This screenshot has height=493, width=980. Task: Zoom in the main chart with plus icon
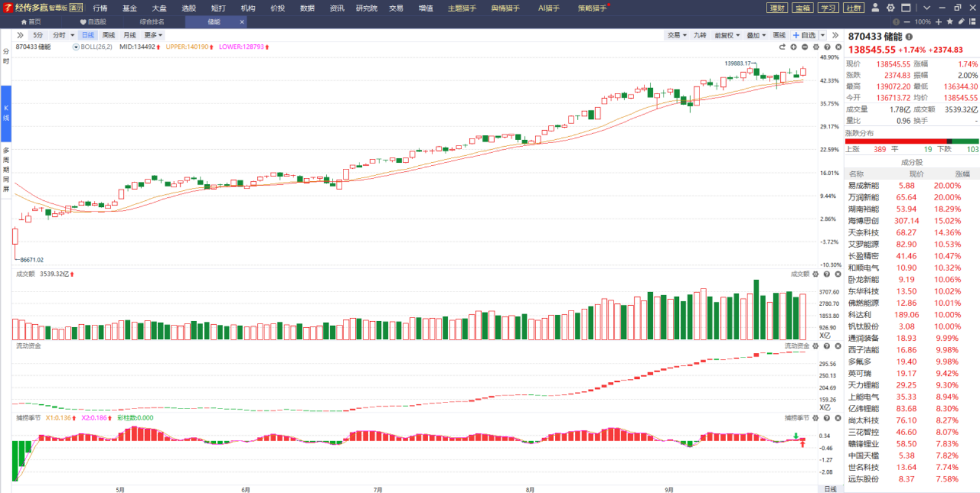tap(794, 47)
